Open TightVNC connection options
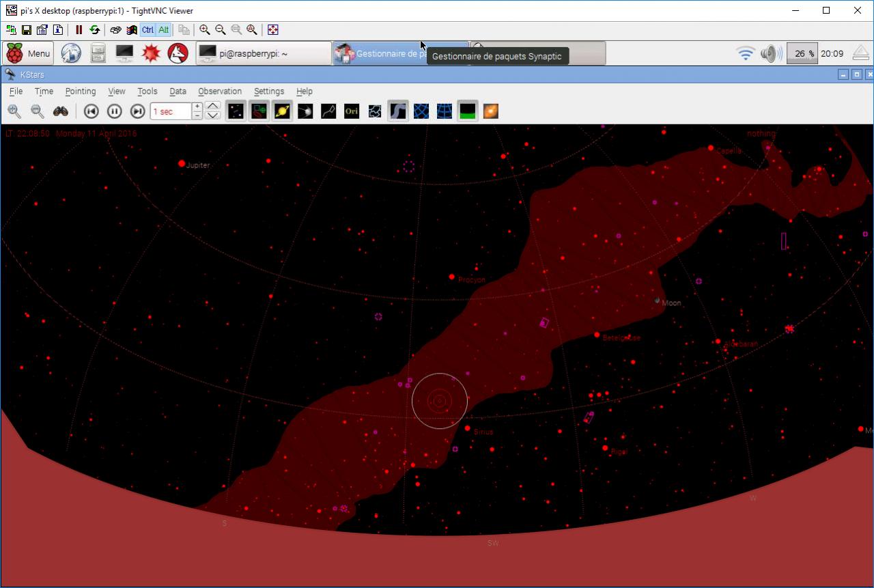Image resolution: width=874 pixels, height=588 pixels. pyautogui.click(x=42, y=30)
